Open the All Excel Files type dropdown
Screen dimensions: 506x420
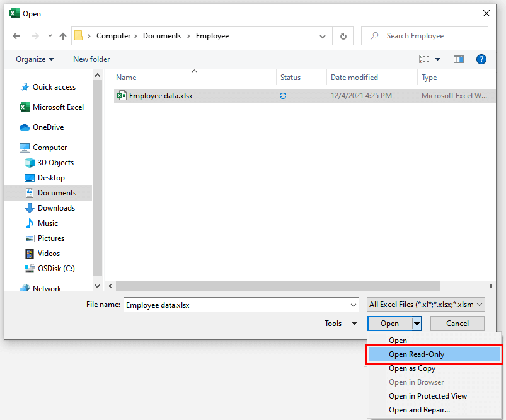[425, 304]
